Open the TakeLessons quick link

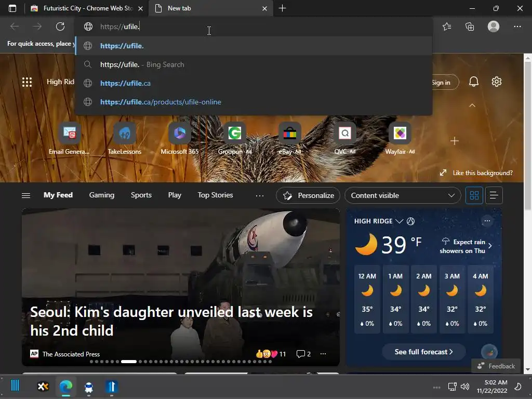tap(125, 139)
